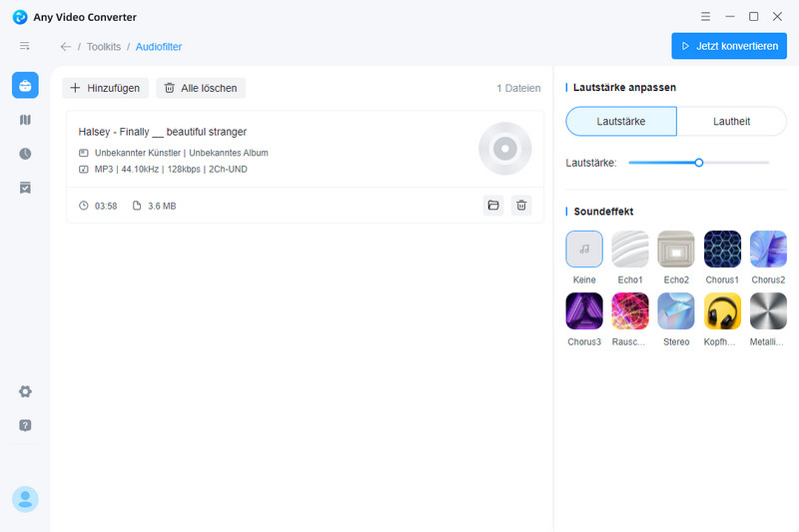Image resolution: width=799 pixels, height=532 pixels.
Task: Click Jetzt konvertieren button
Action: click(729, 46)
